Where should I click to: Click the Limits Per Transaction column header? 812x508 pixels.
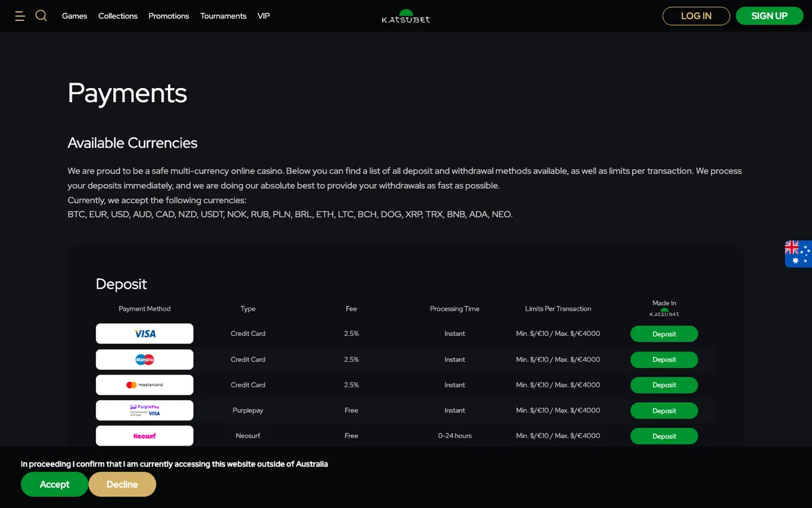[558, 309]
